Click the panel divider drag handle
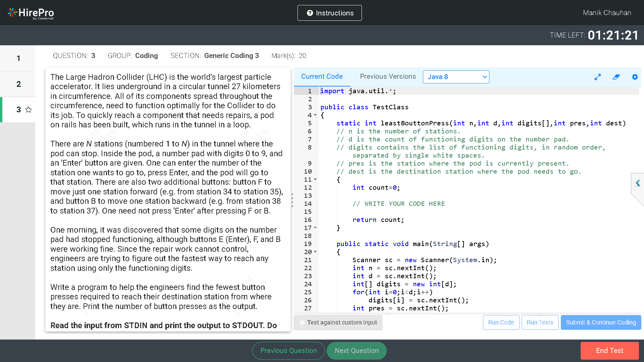 point(292,200)
